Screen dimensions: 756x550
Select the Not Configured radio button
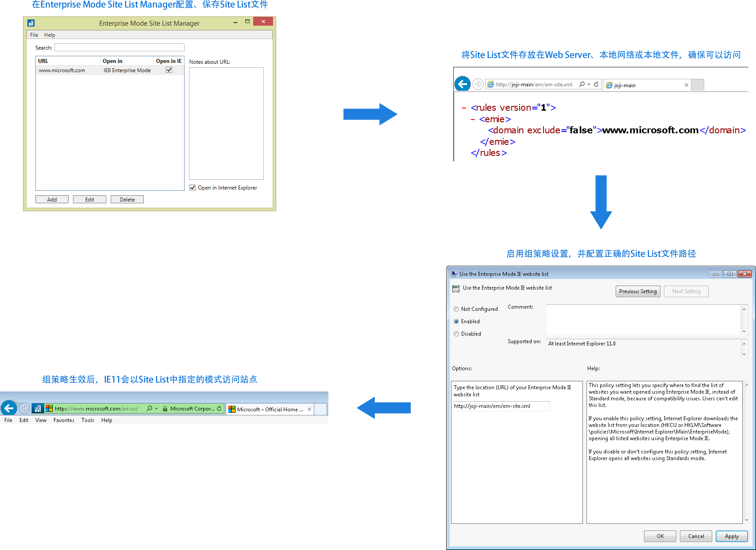456,309
